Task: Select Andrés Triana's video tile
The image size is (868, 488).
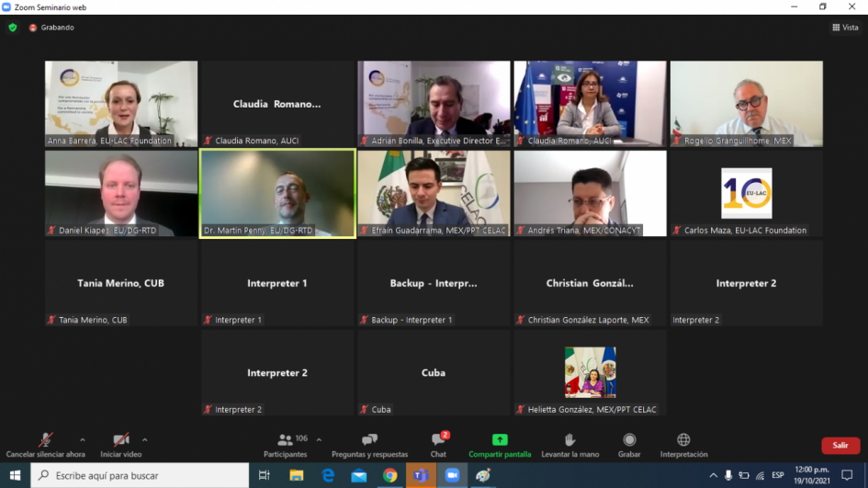Action: click(590, 193)
